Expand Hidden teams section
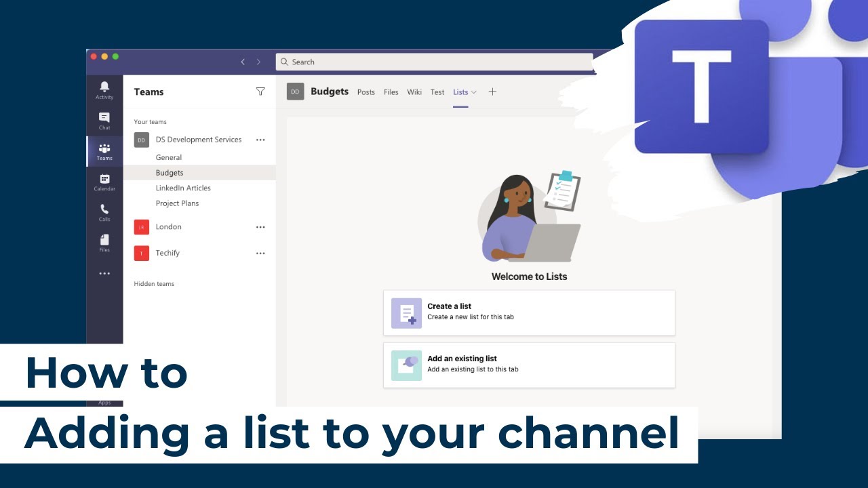The image size is (868, 488). point(154,284)
